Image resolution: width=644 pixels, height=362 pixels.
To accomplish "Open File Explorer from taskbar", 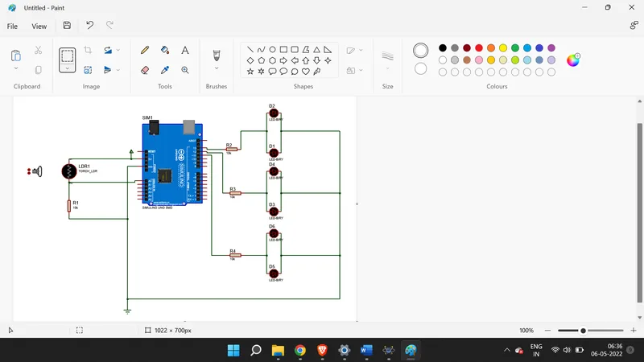I will coord(278,351).
